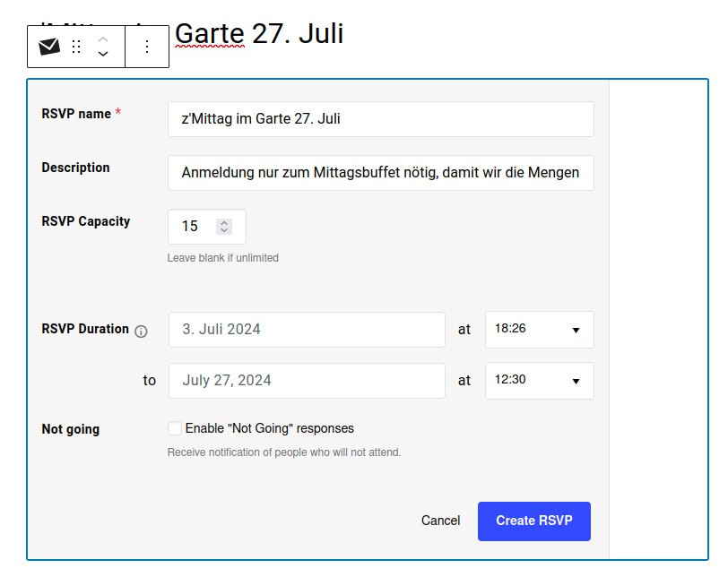The height and width of the screenshot is (577, 728).
Task: Click the block drag handle dots
Action: (x=76, y=47)
